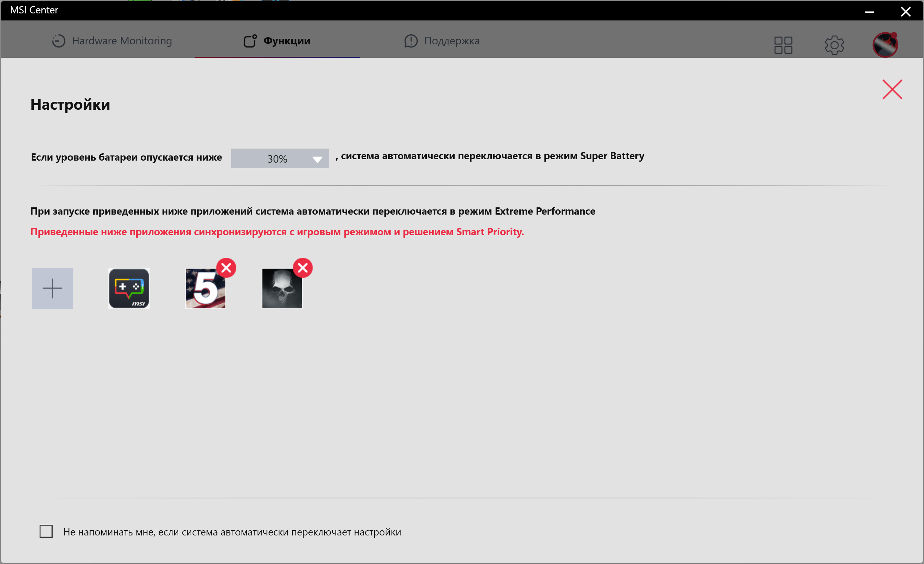The height and width of the screenshot is (564, 924).
Task: Click the Функции tab icon
Action: click(x=250, y=41)
